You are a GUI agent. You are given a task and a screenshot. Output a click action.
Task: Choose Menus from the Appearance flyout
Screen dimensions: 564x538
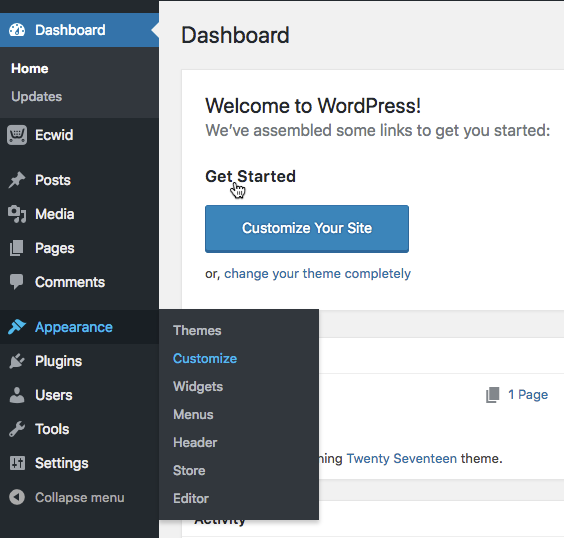(x=193, y=414)
